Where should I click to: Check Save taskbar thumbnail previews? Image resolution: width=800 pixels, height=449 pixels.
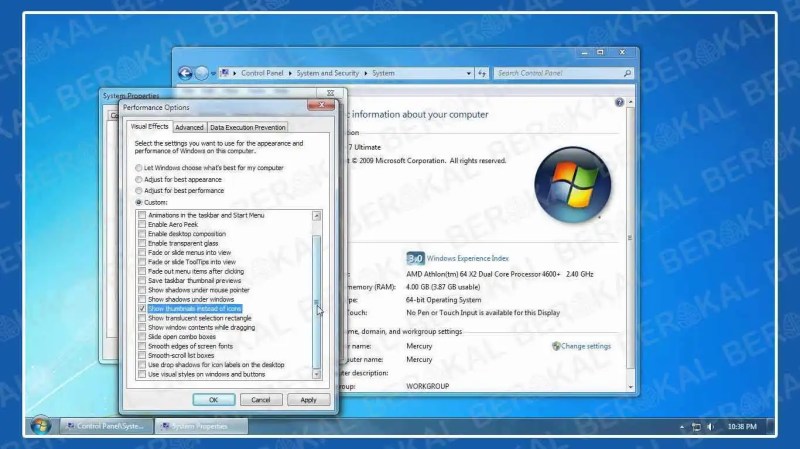[x=142, y=281]
